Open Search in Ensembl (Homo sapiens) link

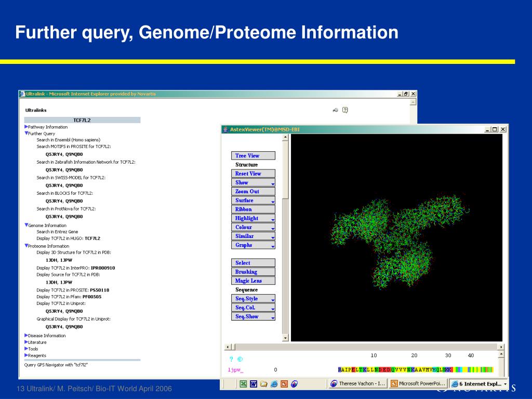pyautogui.click(x=69, y=140)
